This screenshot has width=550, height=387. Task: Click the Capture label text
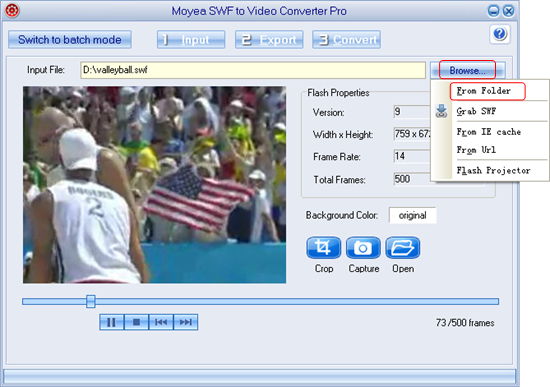(x=364, y=268)
